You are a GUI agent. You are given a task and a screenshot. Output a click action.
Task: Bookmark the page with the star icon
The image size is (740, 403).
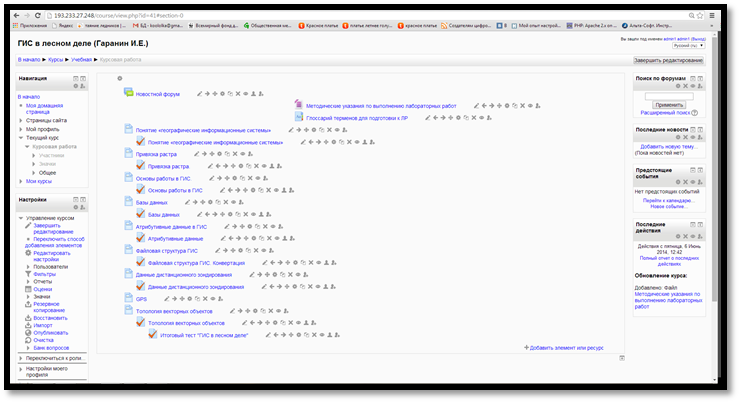(x=700, y=16)
